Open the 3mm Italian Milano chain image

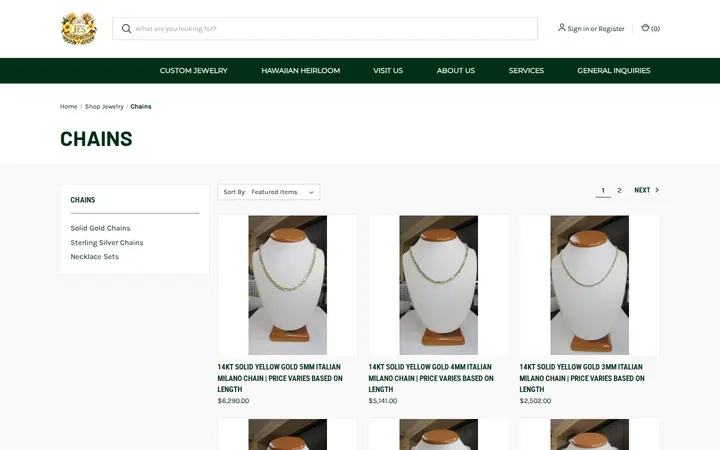coord(590,285)
